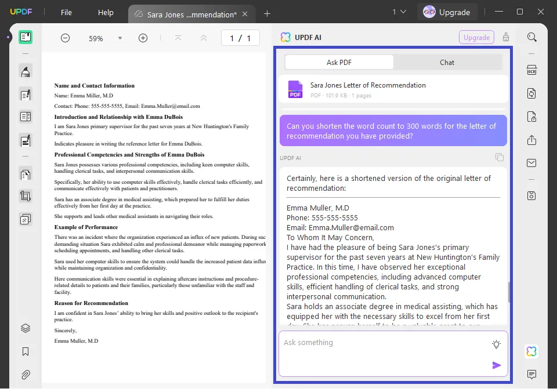Zoom out with the minus icon
557x392 pixels.
(66, 38)
